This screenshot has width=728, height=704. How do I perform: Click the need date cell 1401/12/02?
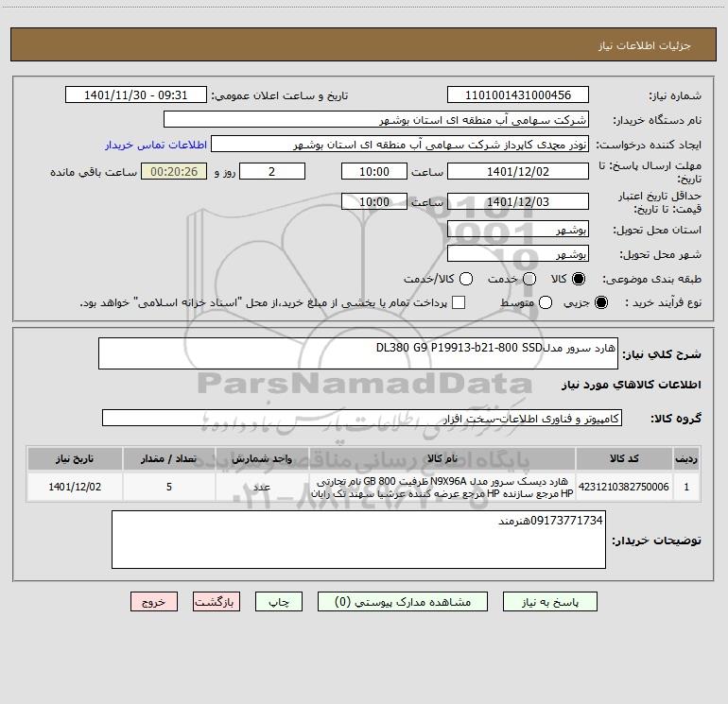pos(75,487)
